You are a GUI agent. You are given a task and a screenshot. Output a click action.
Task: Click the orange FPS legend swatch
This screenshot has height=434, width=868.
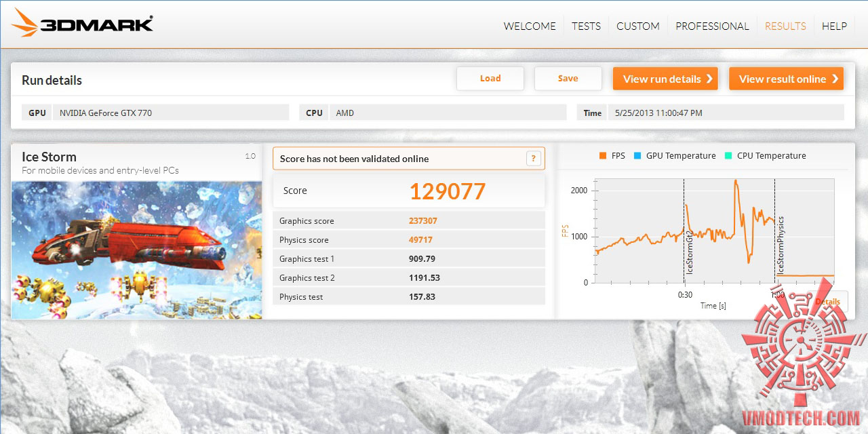pyautogui.click(x=602, y=156)
